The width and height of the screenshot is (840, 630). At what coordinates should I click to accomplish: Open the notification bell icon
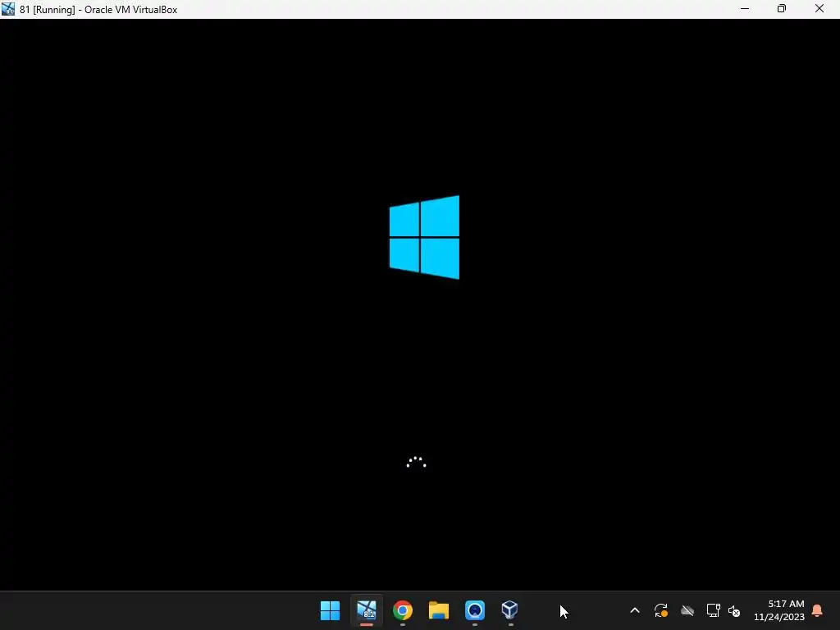pyautogui.click(x=817, y=610)
